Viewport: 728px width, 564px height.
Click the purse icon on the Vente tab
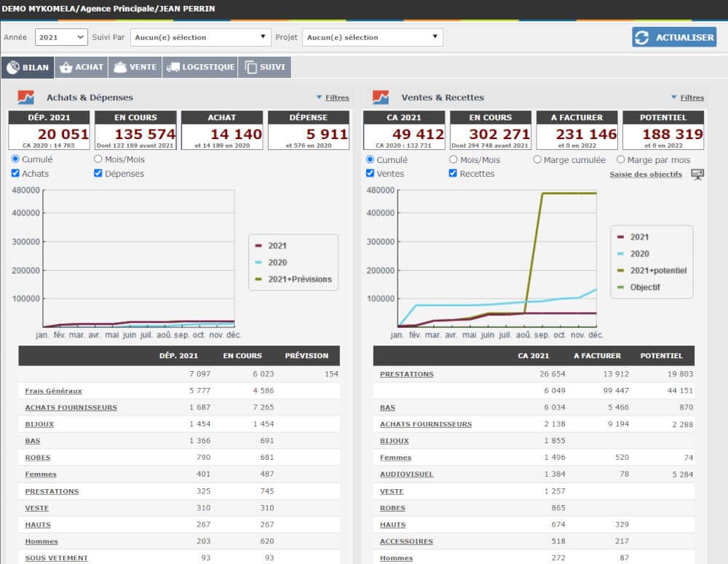120,67
